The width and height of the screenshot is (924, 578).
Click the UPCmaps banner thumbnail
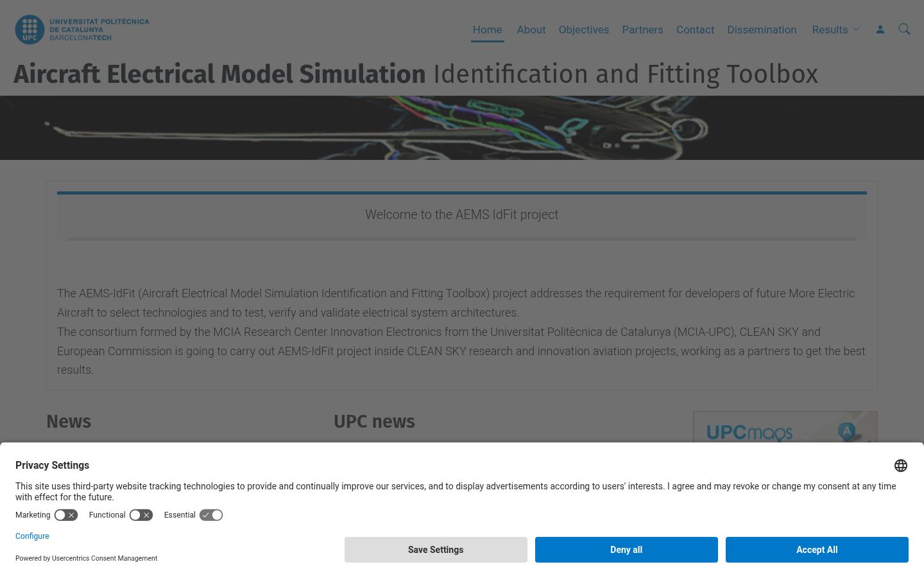click(785, 427)
